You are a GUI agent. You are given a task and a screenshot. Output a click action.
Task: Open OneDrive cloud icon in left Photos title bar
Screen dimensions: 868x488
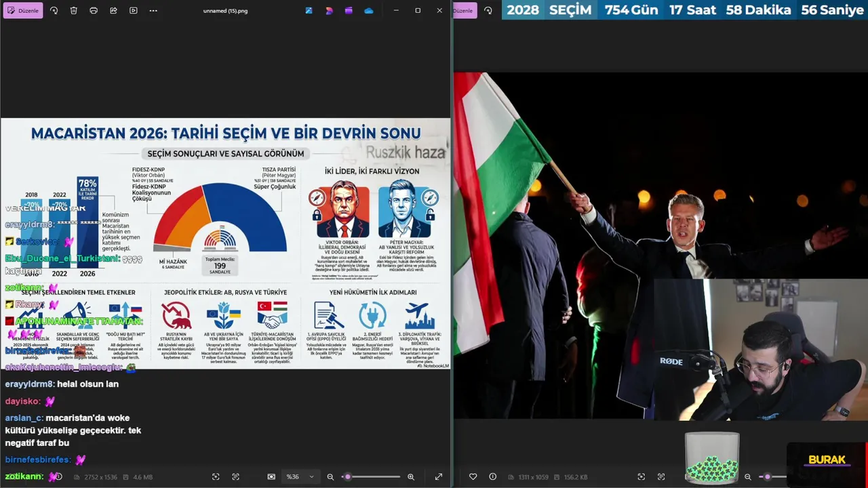368,10
